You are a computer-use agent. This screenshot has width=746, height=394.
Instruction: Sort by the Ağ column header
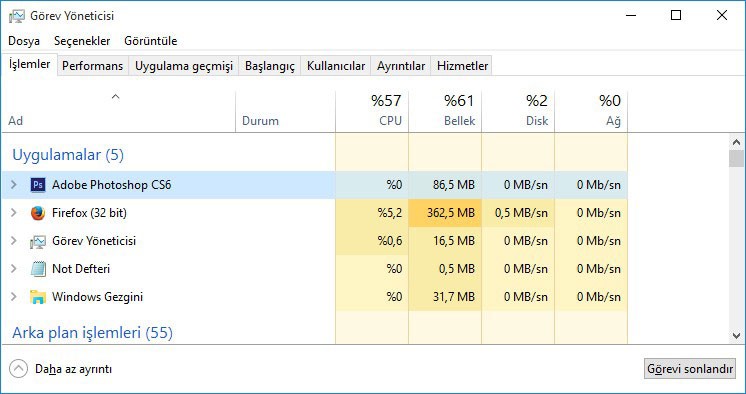point(591,111)
